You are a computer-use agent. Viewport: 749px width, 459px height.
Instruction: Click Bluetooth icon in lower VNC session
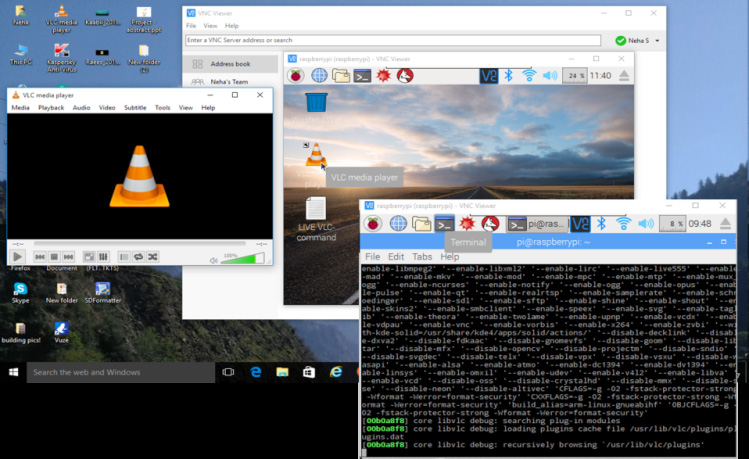(601, 224)
